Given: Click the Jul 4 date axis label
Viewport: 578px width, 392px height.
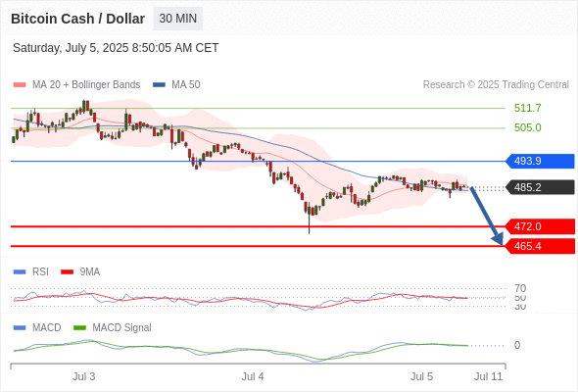Looking at the screenshot, I should click(253, 376).
